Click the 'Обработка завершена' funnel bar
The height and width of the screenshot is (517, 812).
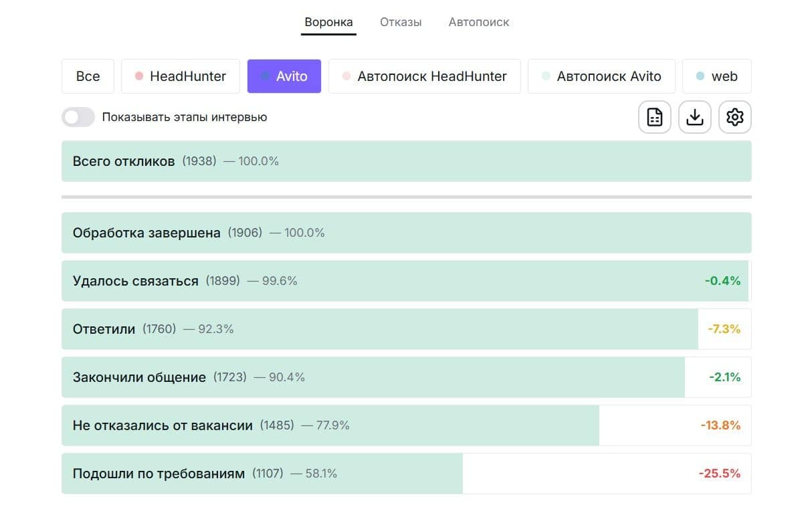click(407, 233)
